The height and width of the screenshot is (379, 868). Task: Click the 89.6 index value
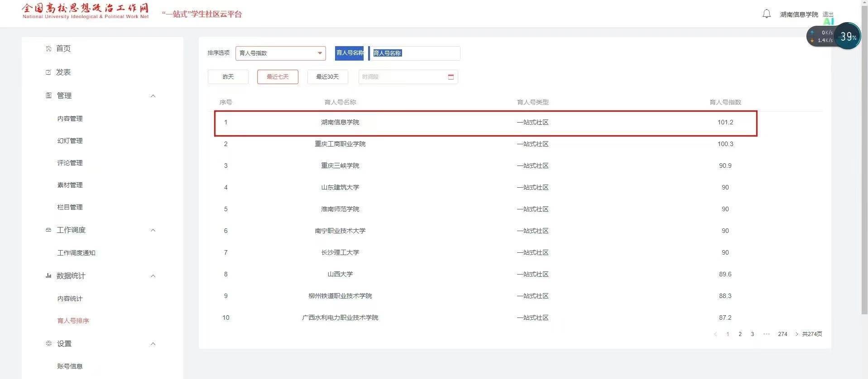pyautogui.click(x=725, y=274)
